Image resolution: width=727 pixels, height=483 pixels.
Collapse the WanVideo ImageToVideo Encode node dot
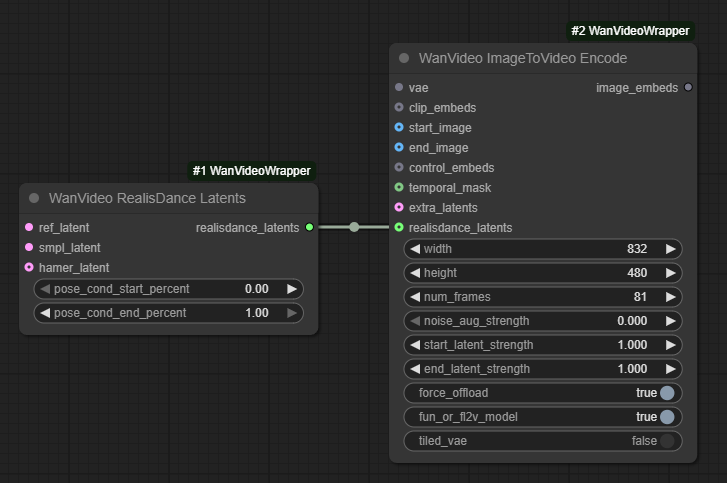[x=404, y=58]
